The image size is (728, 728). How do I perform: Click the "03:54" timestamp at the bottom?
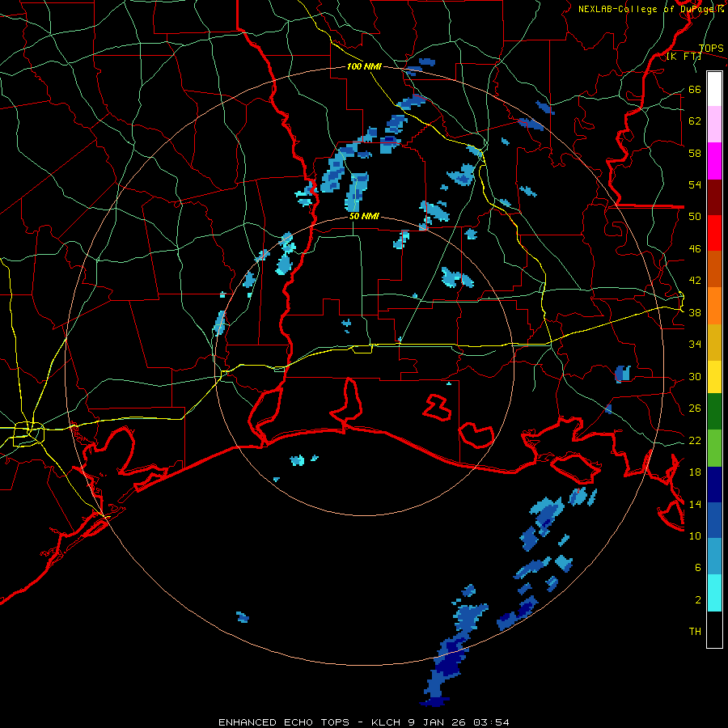tap(491, 722)
